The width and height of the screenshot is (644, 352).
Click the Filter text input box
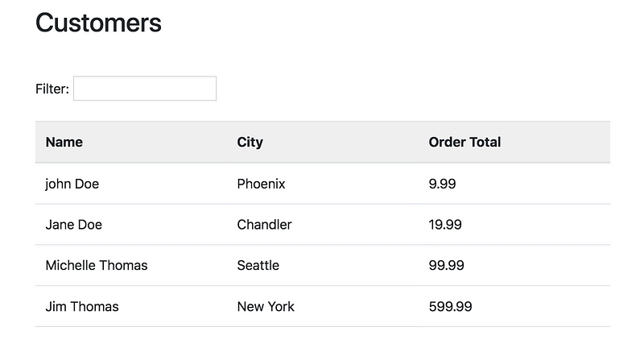(x=145, y=89)
